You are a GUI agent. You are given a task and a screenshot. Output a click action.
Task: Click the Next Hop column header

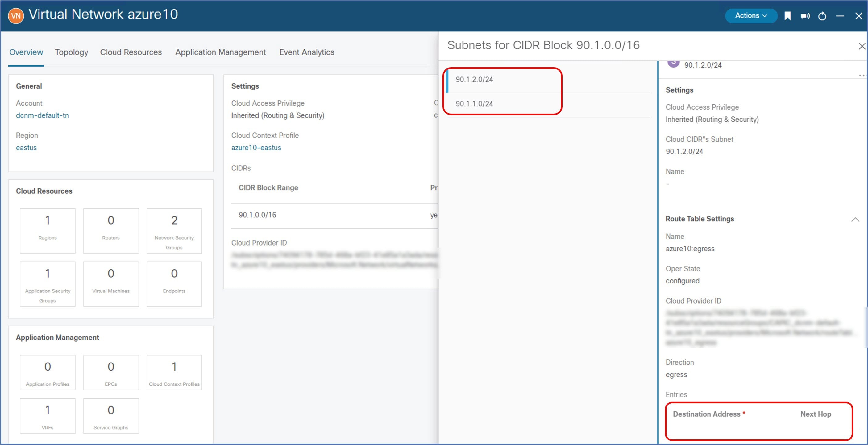click(816, 414)
